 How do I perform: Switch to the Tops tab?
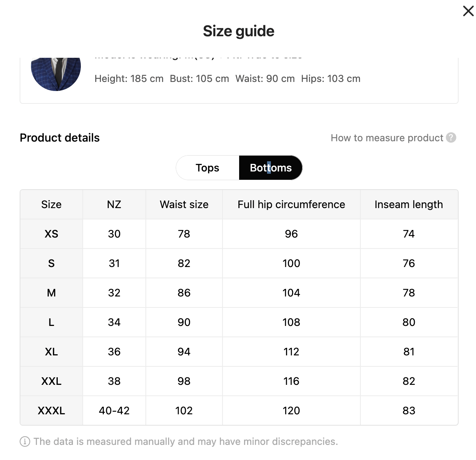207,168
